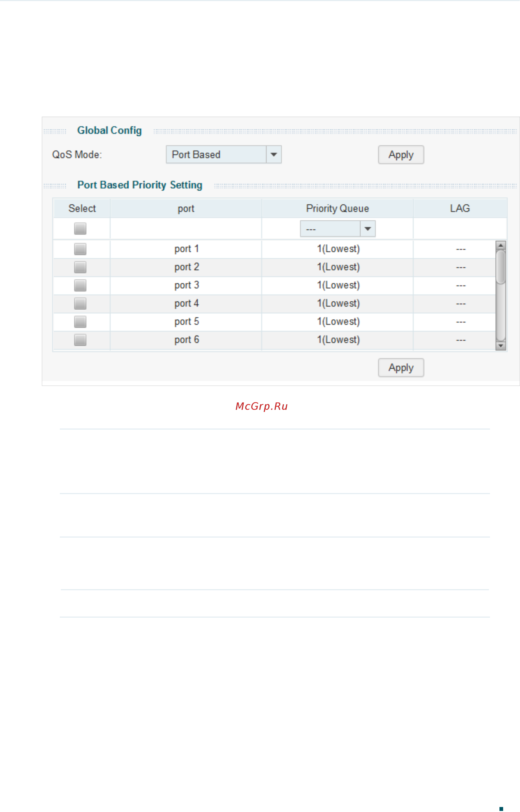Image resolution: width=520 pixels, height=812 pixels.
Task: Click the Priority Queue column header
Action: pos(337,208)
